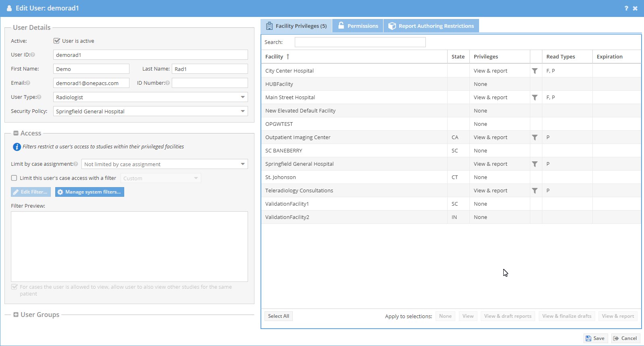The height and width of the screenshot is (346, 644).
Task: Click the blue info icon in Access section
Action: coord(17,147)
